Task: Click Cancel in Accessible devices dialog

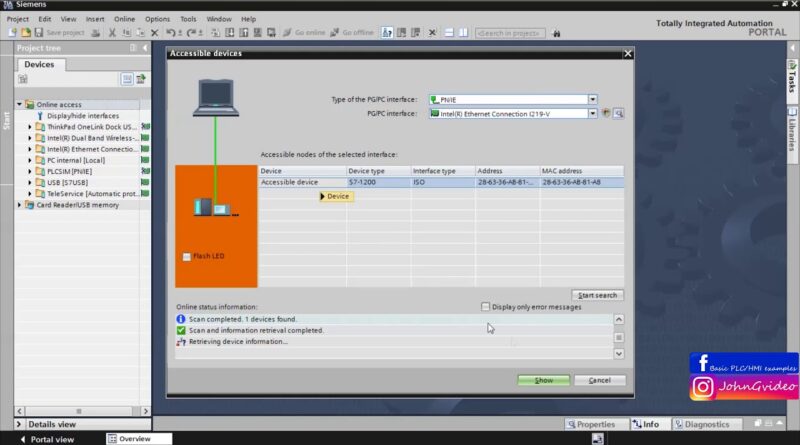Action: pos(599,380)
